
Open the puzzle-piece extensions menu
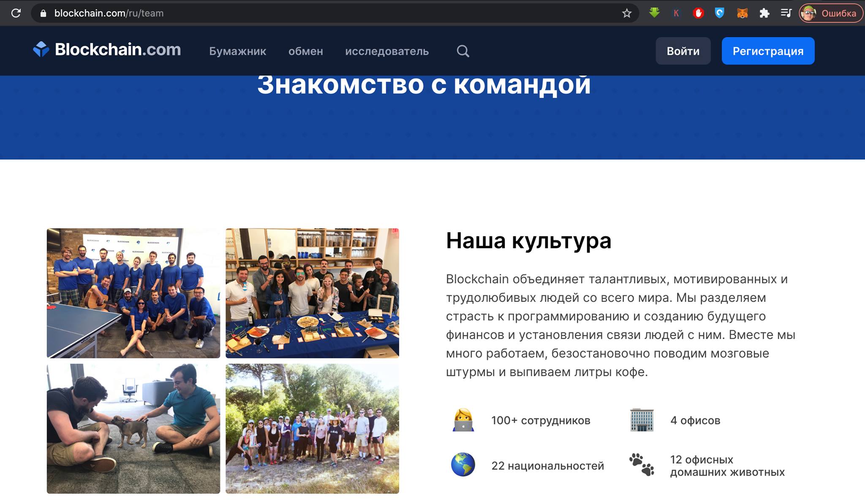[764, 13]
